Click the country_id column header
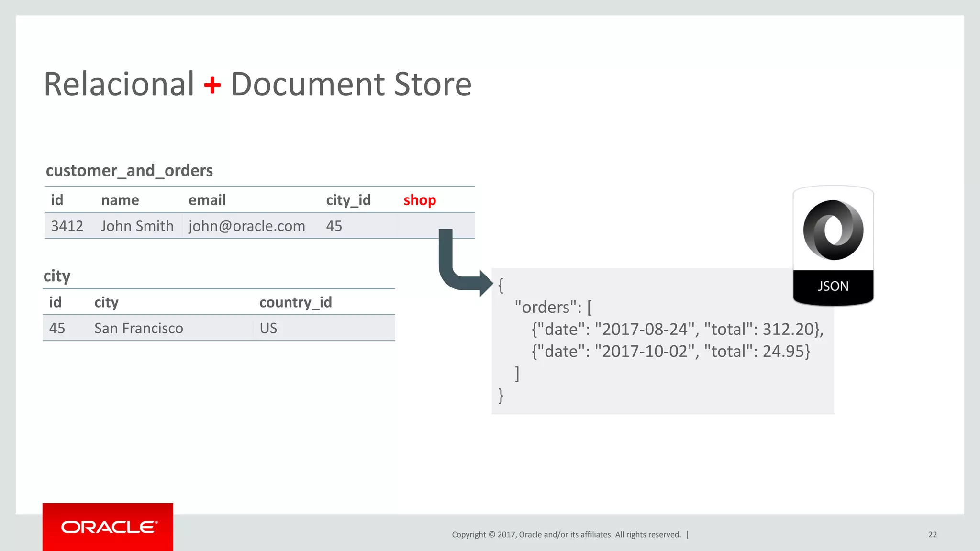The width and height of the screenshot is (980, 551). (295, 302)
